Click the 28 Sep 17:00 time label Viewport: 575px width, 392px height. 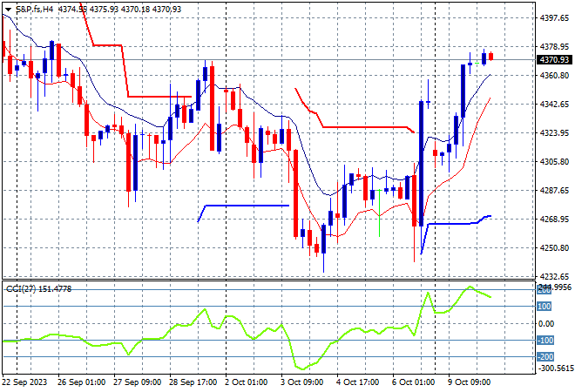pyautogui.click(x=193, y=382)
